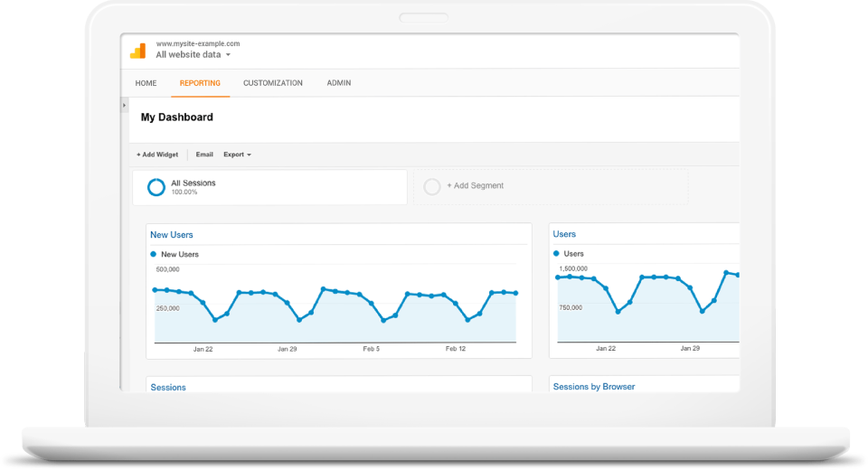The image size is (868, 470).
Task: Click Jan 22 label in Users chart
Action: tap(606, 349)
